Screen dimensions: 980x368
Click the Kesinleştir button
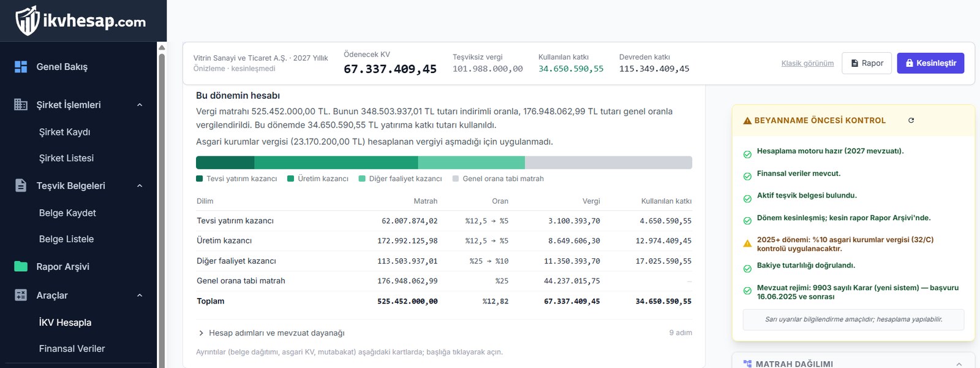[931, 63]
